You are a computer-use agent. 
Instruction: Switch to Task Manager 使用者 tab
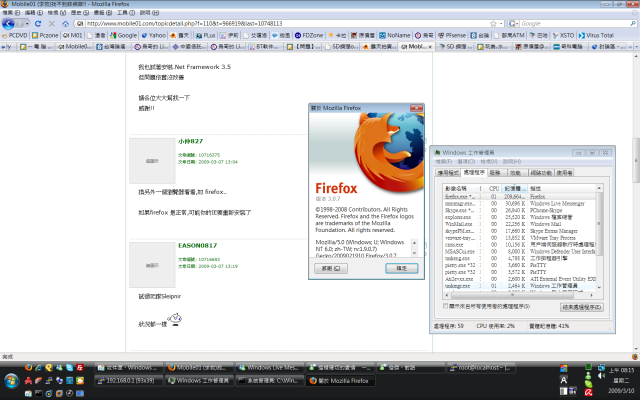(x=564, y=173)
